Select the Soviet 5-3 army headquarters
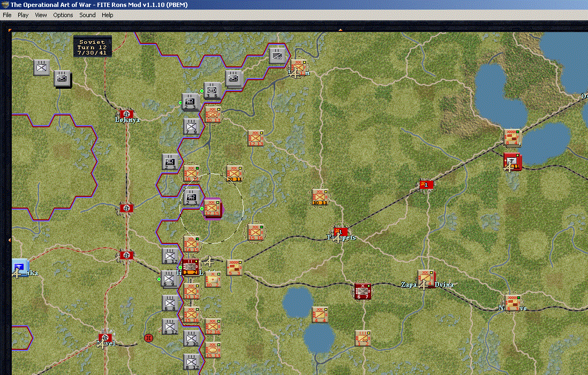This screenshot has width=588, height=375. click(x=234, y=267)
